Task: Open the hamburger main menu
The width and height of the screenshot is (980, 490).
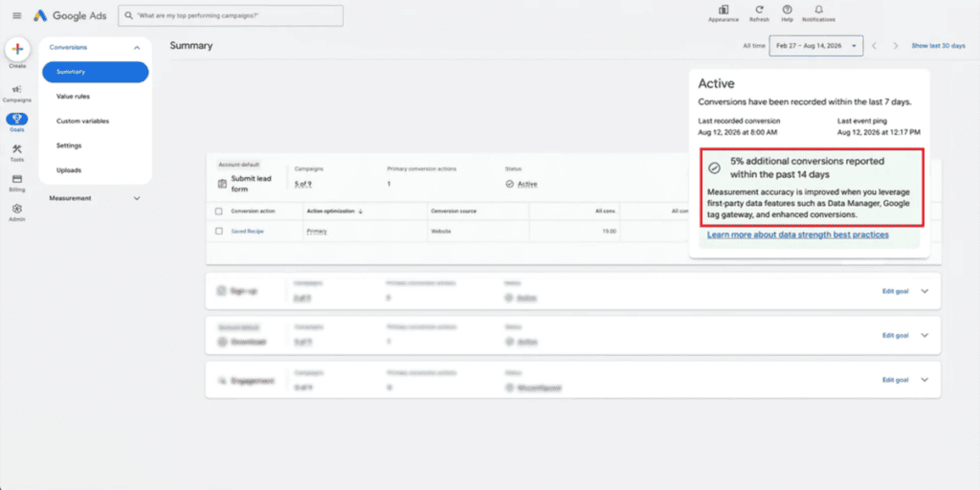Action: (17, 15)
